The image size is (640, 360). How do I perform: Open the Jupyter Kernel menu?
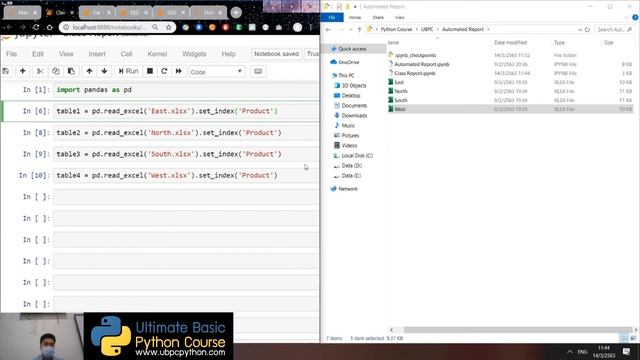click(x=157, y=54)
